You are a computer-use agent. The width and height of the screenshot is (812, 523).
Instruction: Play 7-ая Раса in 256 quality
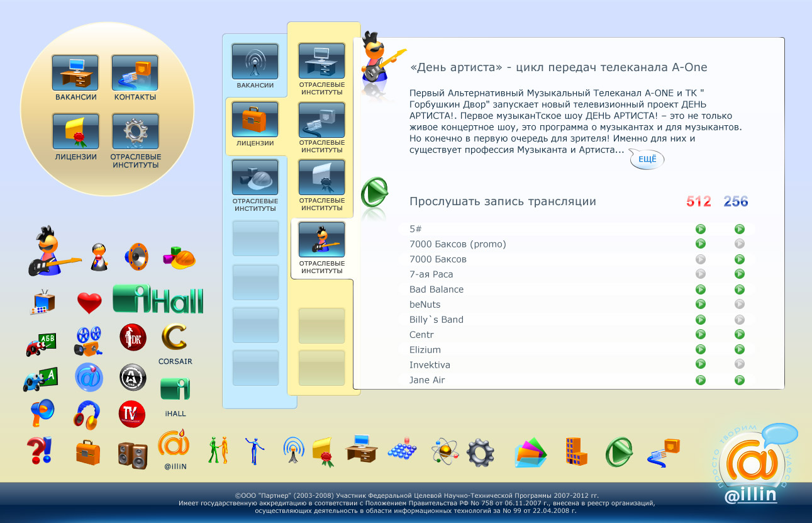(x=740, y=274)
